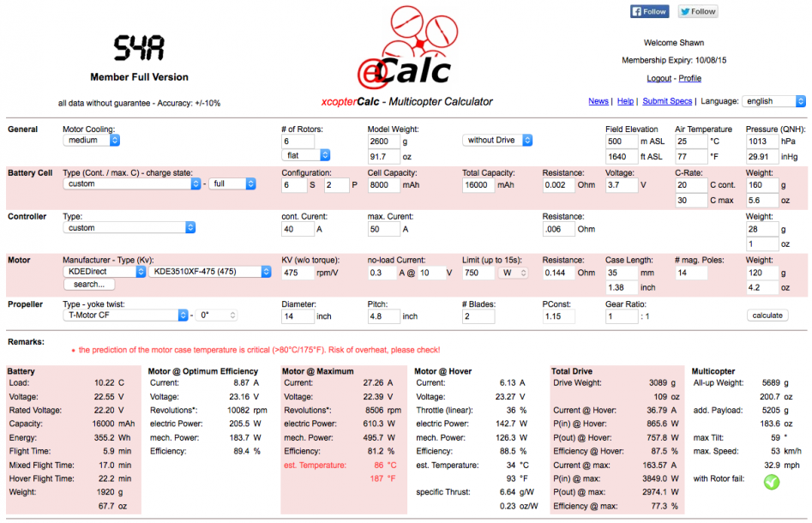The image size is (812, 523).
Task: Click the C-Rate max field
Action: tap(691, 201)
